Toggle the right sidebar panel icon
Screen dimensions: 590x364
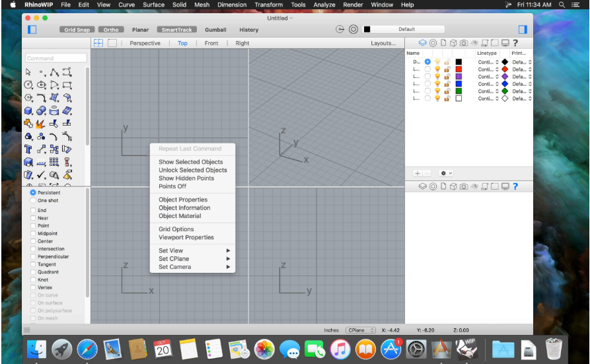pyautogui.click(x=523, y=29)
